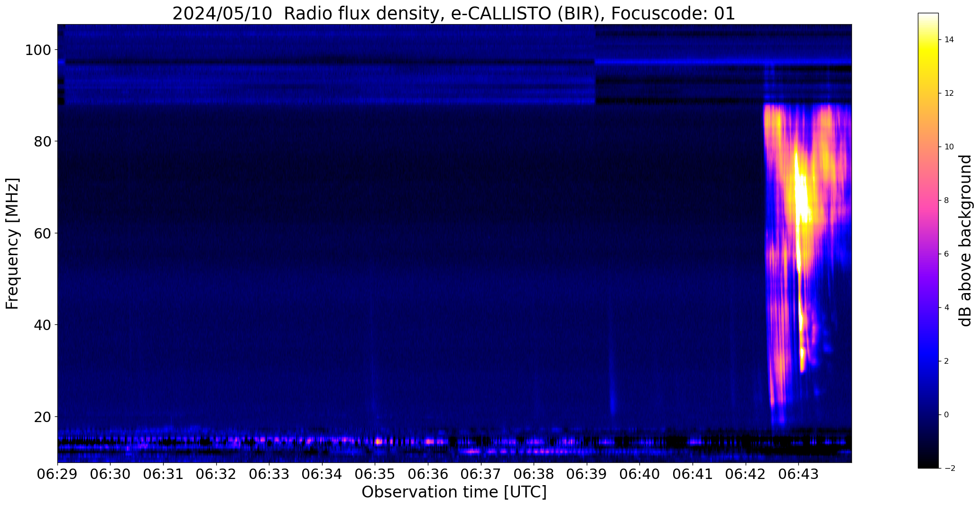Click the 06:43 time tick label
The height and width of the screenshot is (506, 980).
click(799, 474)
